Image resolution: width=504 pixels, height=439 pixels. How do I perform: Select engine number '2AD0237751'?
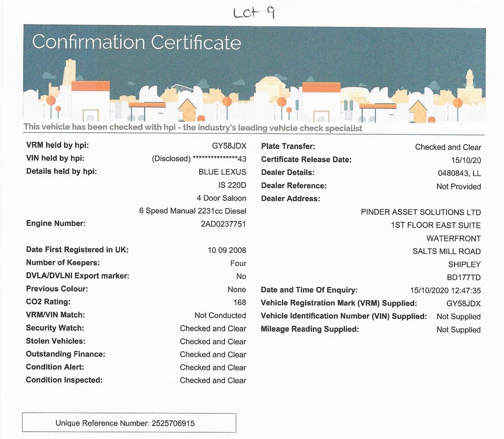coord(223,224)
